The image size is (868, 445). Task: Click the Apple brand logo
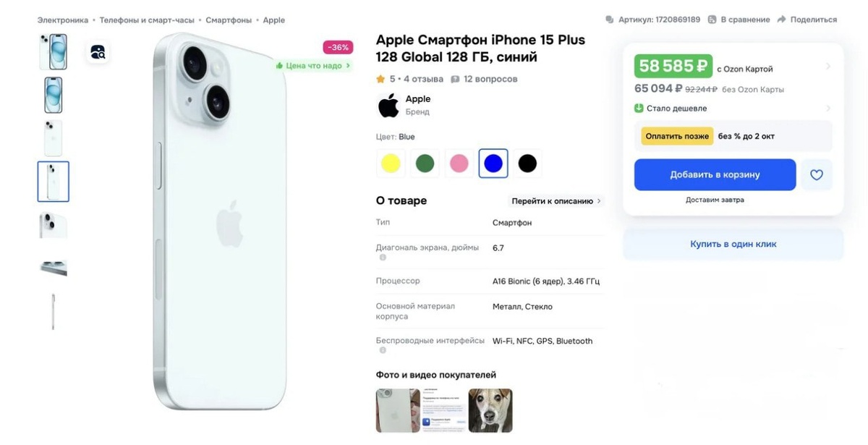point(388,105)
